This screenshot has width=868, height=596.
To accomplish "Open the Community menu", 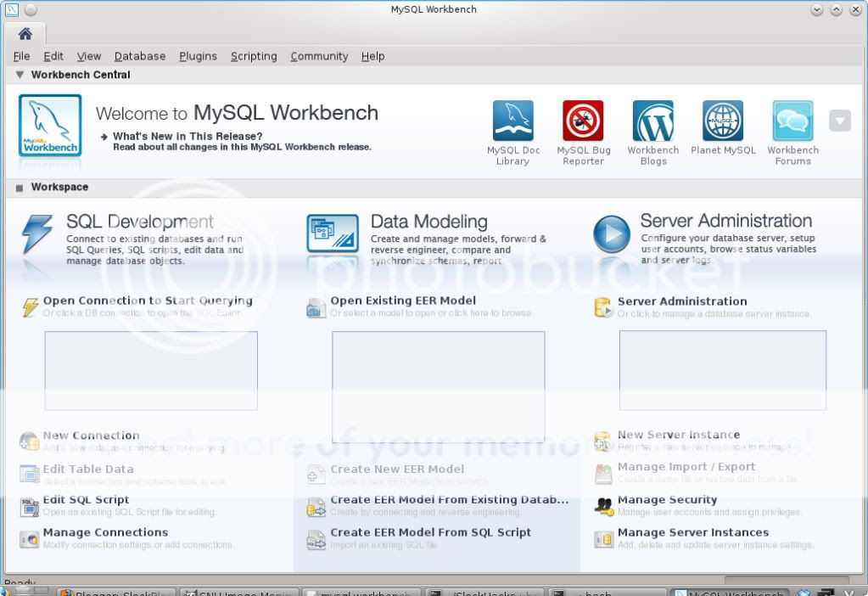I will pyautogui.click(x=319, y=56).
